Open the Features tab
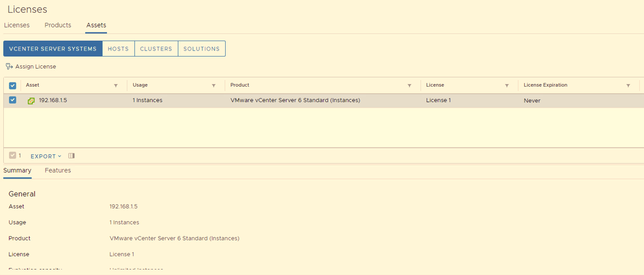Screen dimensions: 644x275 coord(58,170)
